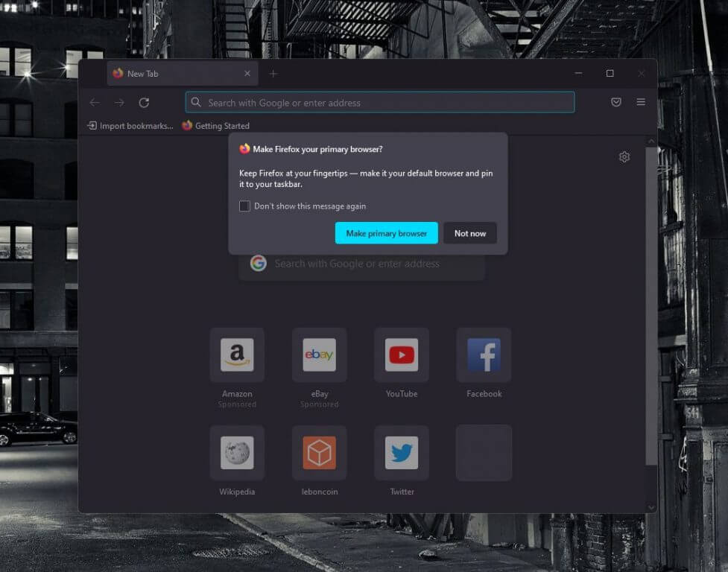Click the vertical scrollbar thumb
The image size is (728, 572).
tap(651, 305)
